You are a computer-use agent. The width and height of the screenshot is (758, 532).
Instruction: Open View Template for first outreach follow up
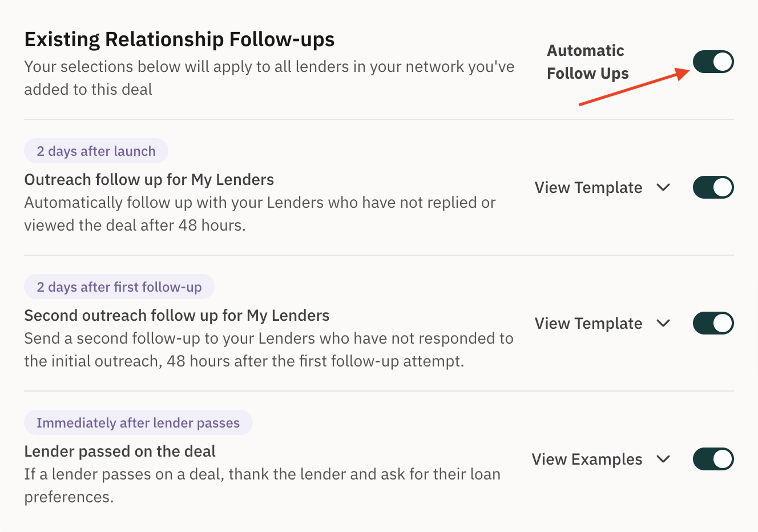588,187
